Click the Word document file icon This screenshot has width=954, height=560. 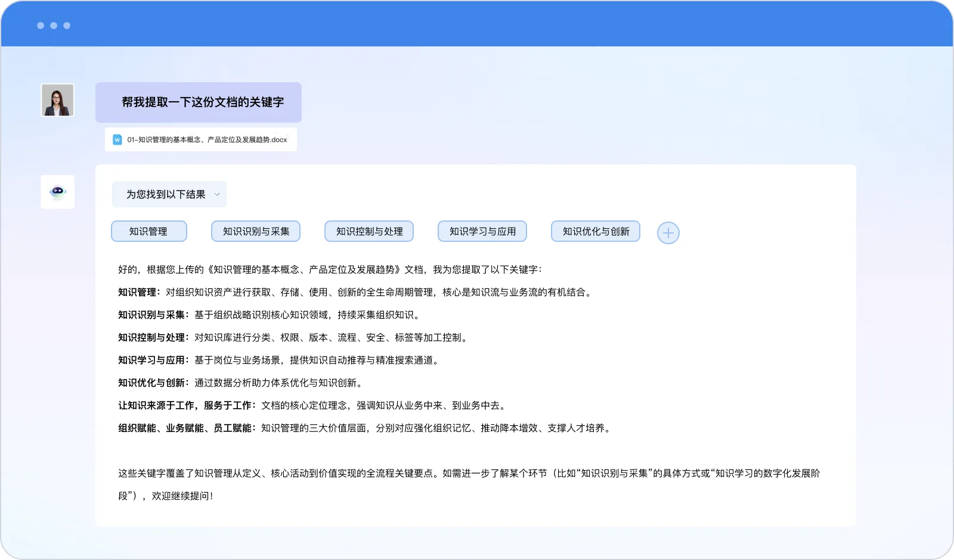coord(117,139)
